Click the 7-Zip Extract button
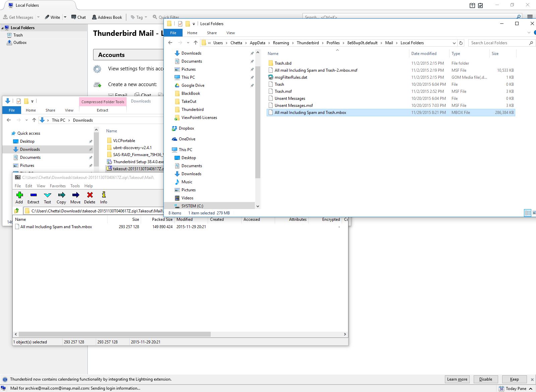The image size is (536, 392). tap(33, 197)
